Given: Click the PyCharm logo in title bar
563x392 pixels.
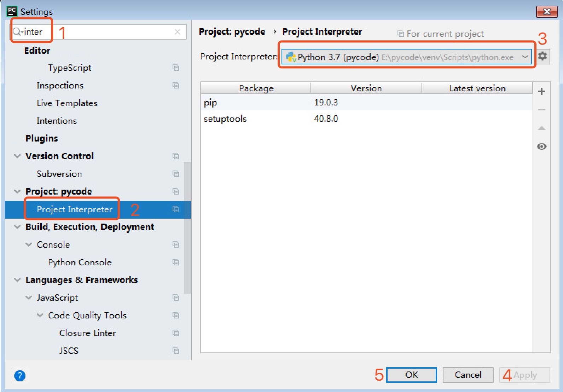Looking at the screenshot, I should (12, 11).
